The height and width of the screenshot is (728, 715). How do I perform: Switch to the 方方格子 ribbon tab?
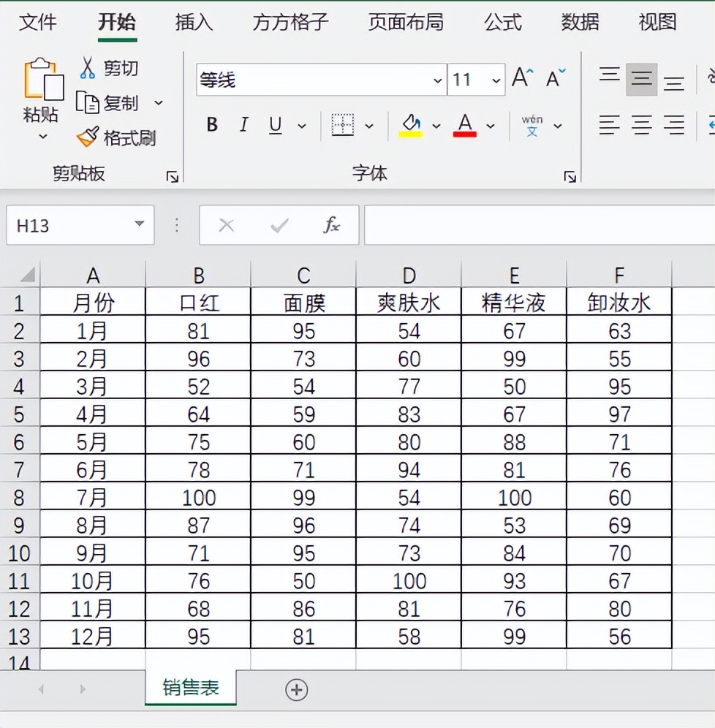pos(290,23)
